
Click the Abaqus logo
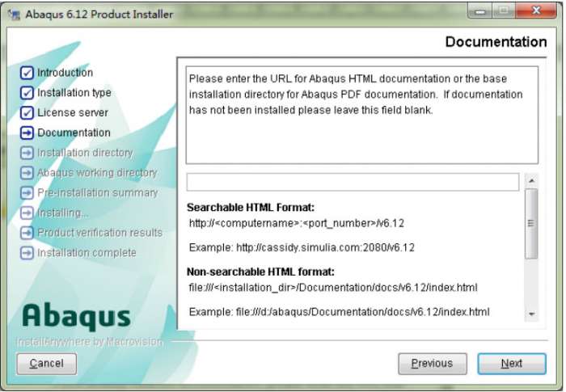76,316
